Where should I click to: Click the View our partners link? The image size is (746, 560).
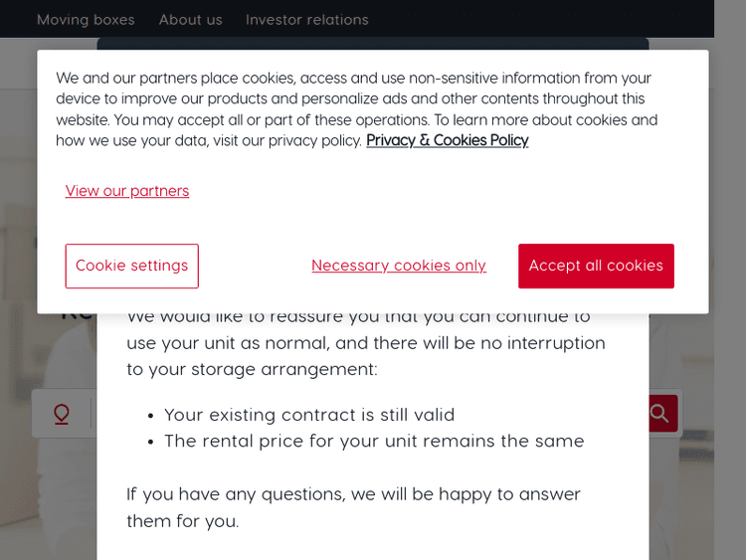pos(127,191)
